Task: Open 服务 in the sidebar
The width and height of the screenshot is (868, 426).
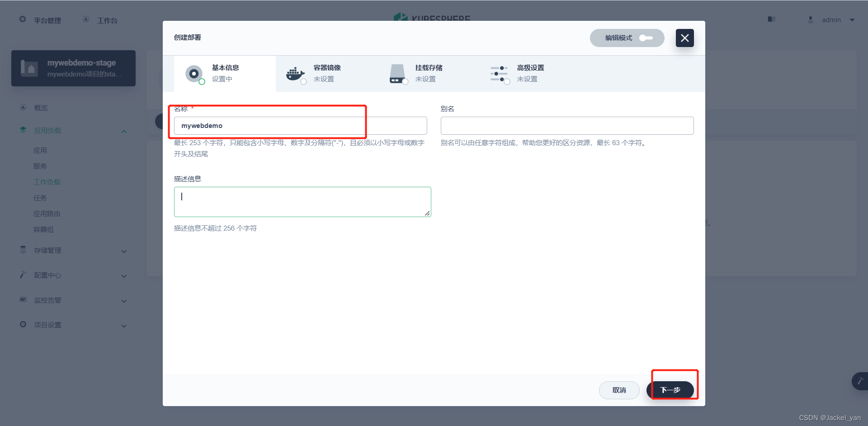Action: (x=40, y=166)
